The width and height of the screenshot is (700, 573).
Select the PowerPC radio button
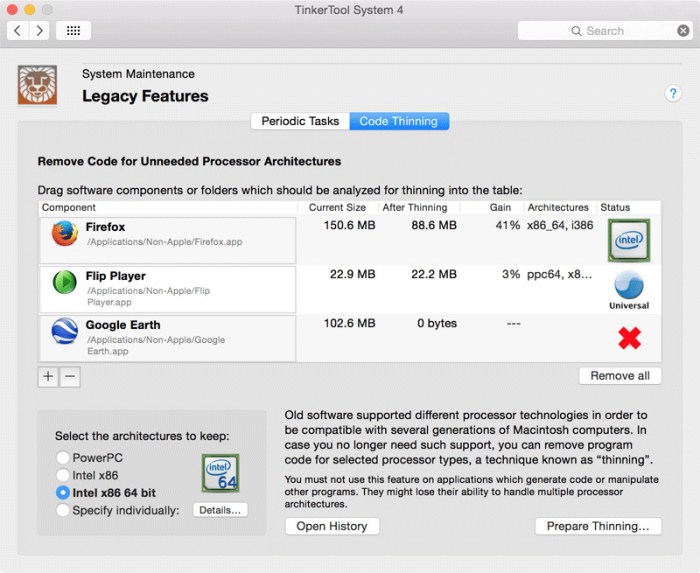pyautogui.click(x=63, y=457)
